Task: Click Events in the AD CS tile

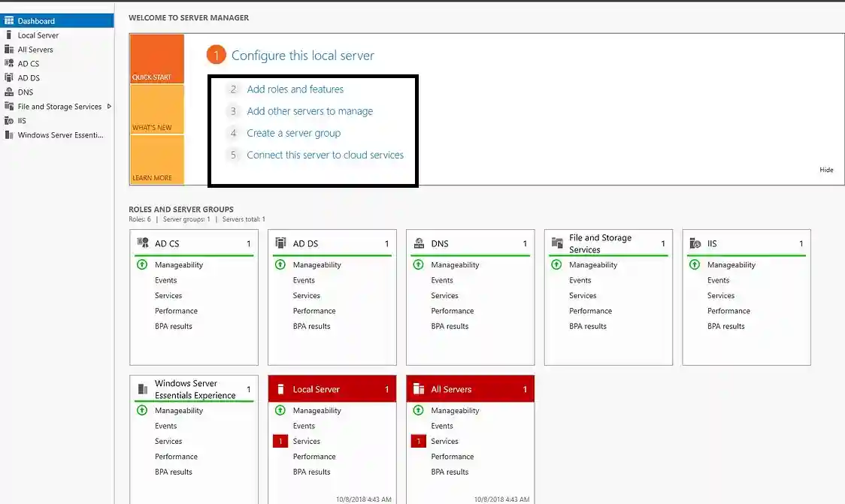Action: (165, 280)
